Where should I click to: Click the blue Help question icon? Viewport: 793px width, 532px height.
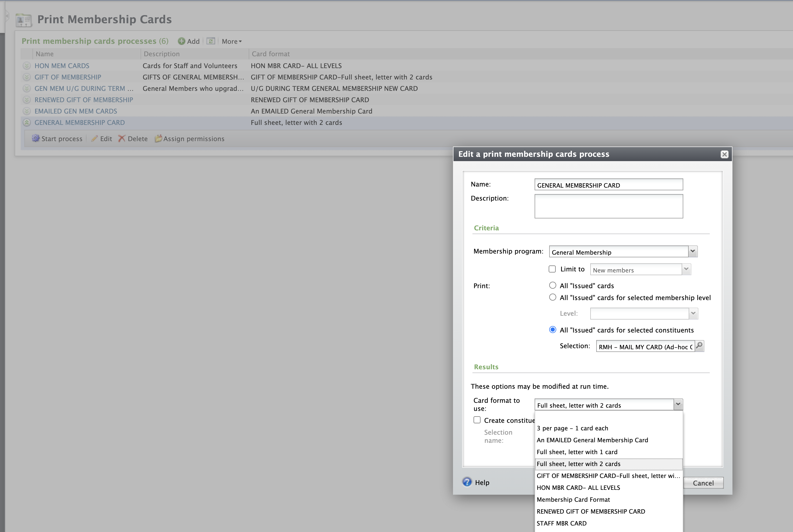click(467, 482)
